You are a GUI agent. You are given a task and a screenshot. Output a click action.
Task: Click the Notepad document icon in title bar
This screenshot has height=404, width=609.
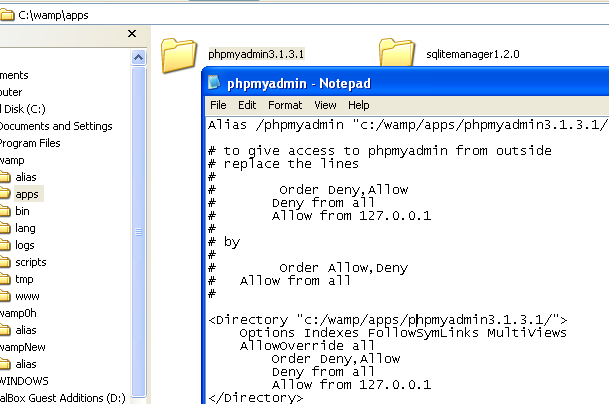click(214, 83)
